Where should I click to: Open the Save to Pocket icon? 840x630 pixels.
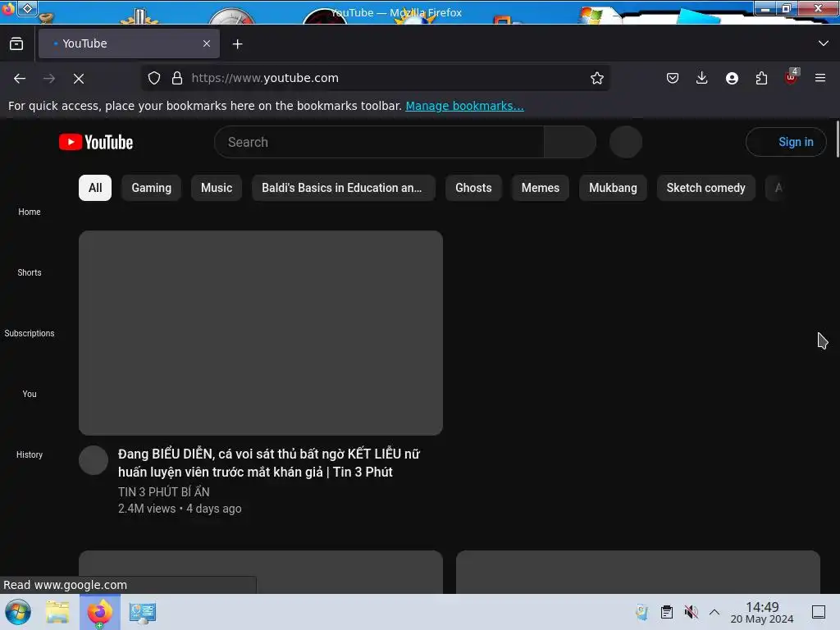point(673,78)
